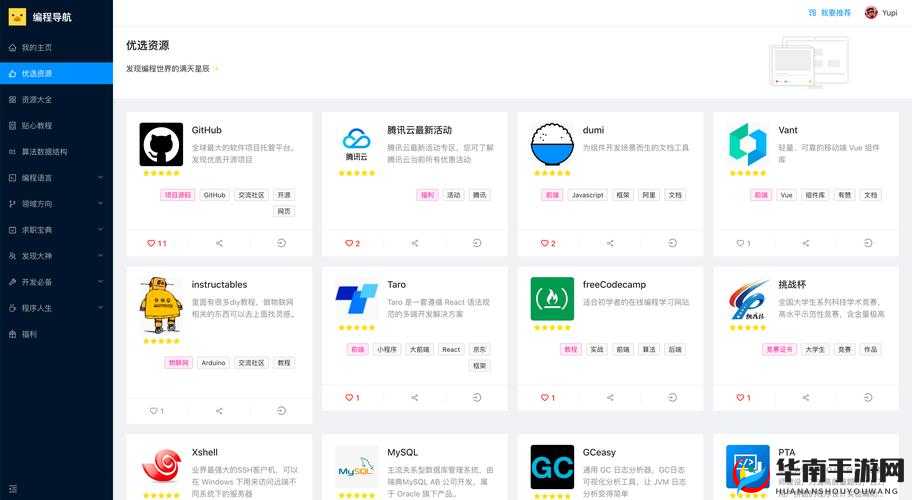Like the Vant resource
The image size is (912, 500).
743,243
